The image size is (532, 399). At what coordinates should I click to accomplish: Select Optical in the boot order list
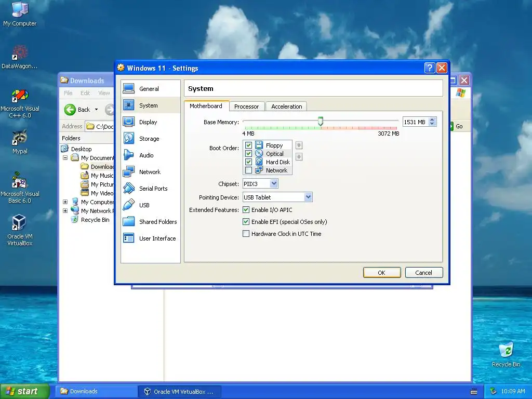[x=274, y=154]
